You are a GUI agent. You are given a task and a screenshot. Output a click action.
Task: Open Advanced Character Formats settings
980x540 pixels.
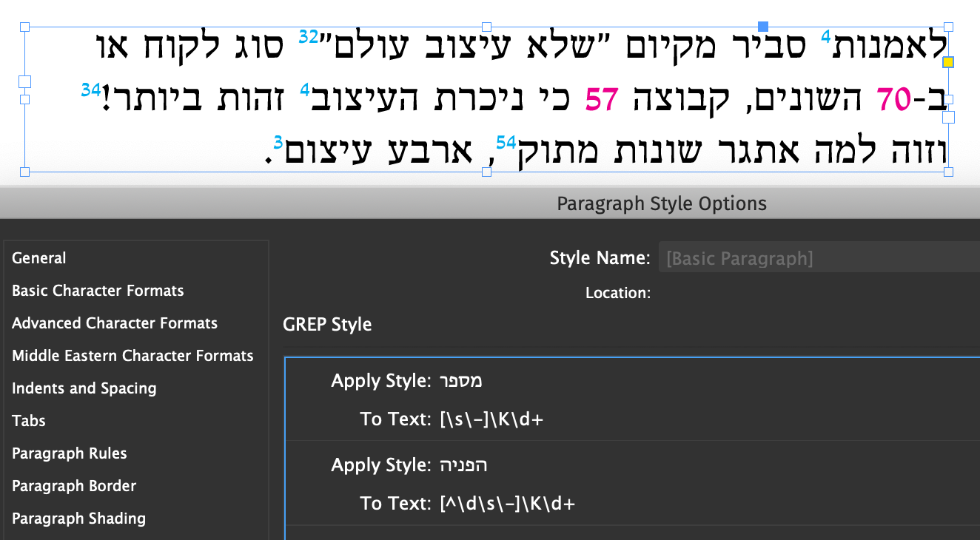point(115,323)
